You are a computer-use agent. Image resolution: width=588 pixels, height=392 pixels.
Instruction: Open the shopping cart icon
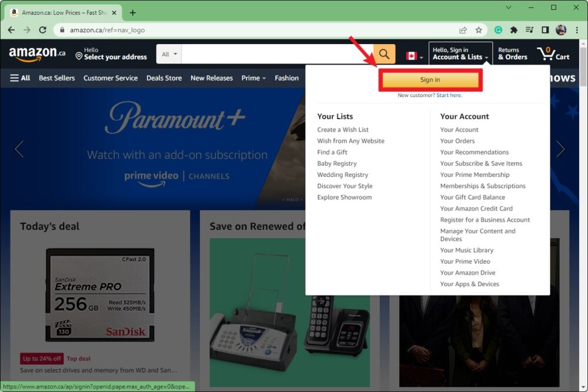click(553, 54)
